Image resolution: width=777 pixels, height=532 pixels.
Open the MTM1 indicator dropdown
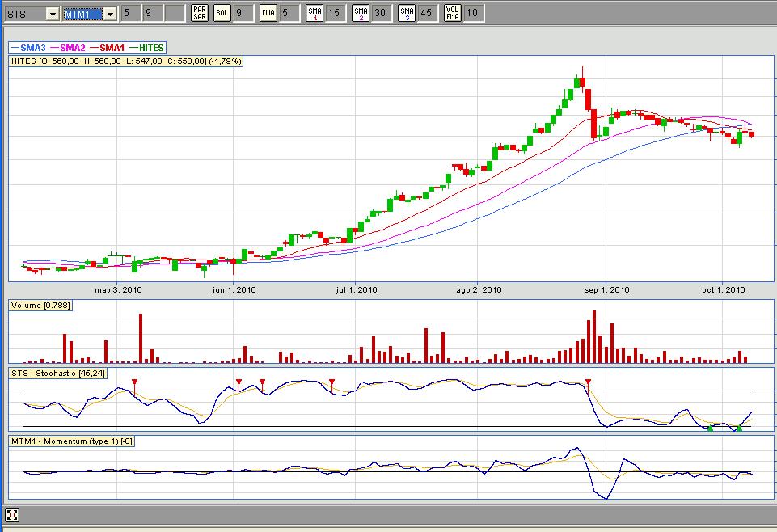point(110,14)
